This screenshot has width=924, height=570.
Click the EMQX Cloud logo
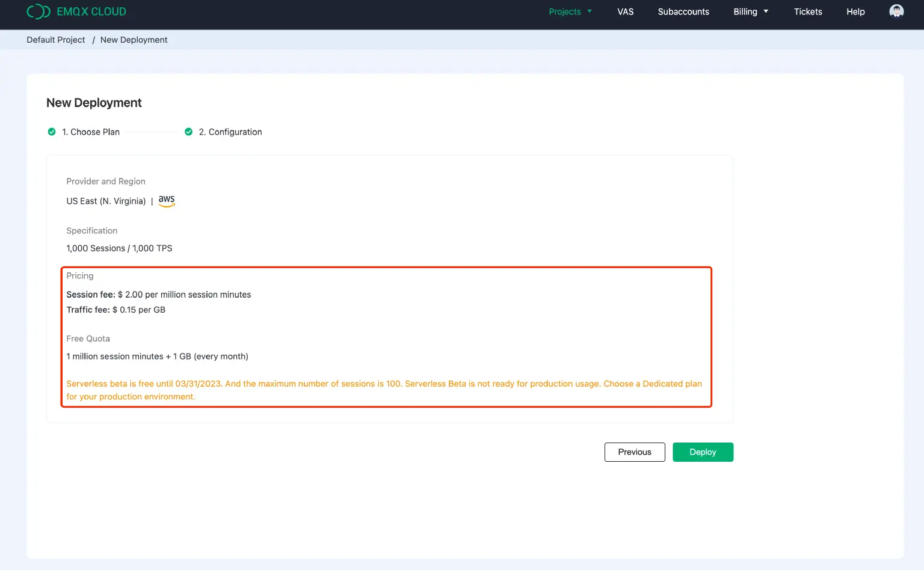[76, 11]
